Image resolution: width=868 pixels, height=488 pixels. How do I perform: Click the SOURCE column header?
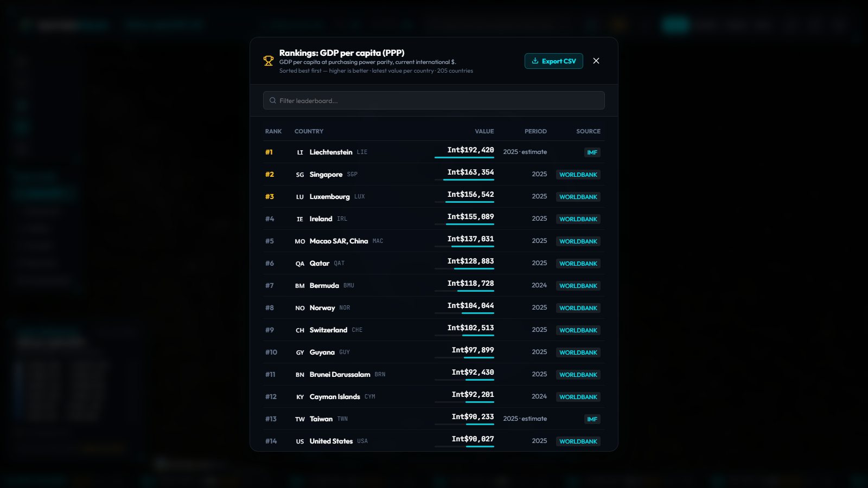tap(588, 131)
